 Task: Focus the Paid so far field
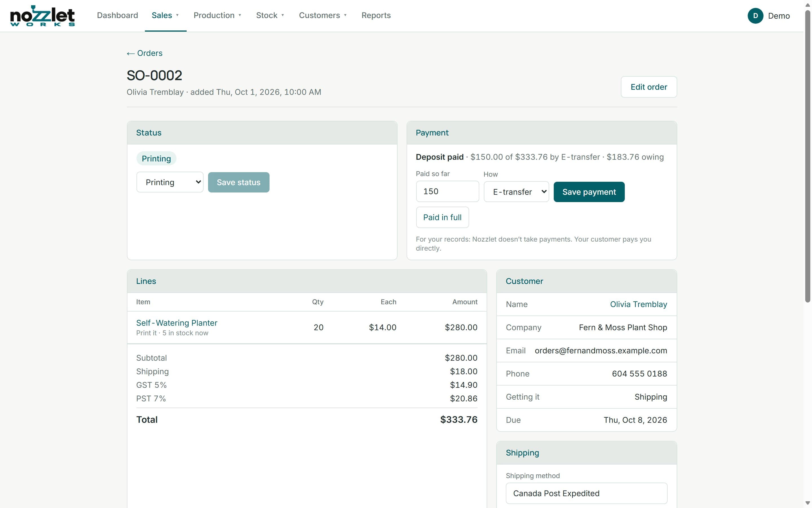[447, 192]
